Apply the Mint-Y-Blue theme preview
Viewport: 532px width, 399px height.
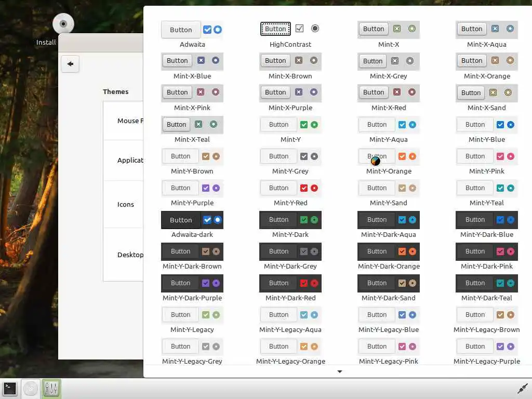point(486,125)
